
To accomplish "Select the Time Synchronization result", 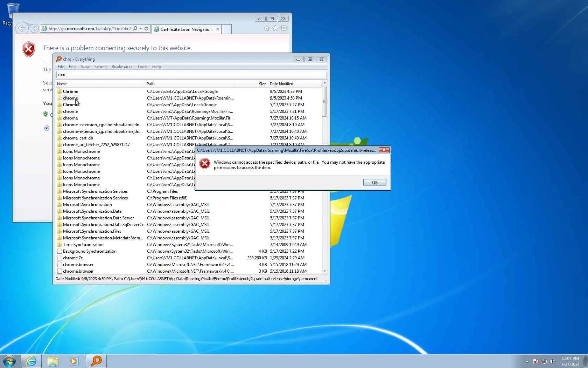I will click(x=83, y=245).
